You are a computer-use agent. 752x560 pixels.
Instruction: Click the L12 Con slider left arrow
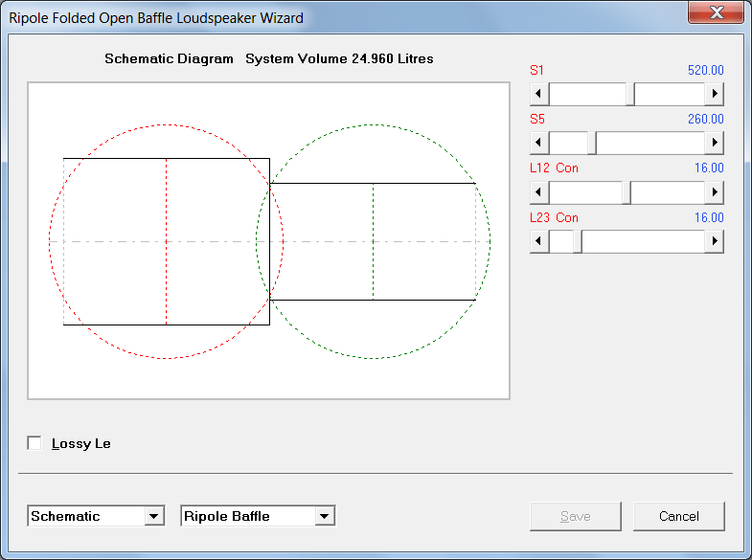pos(539,192)
